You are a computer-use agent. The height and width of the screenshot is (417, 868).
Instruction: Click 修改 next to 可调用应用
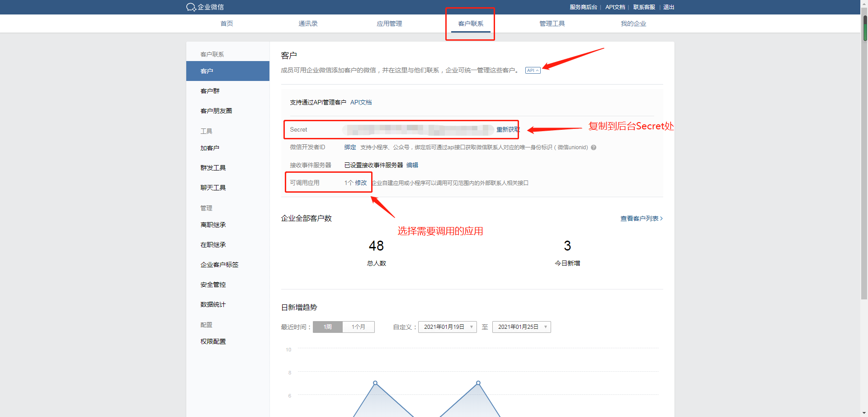point(360,183)
